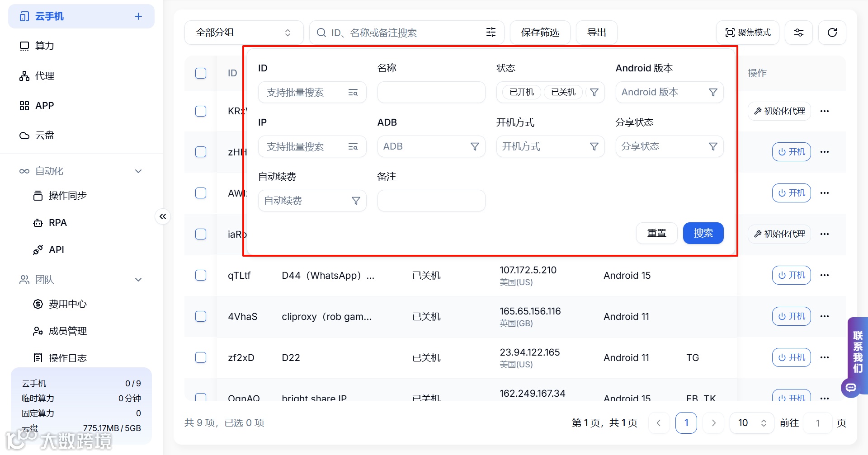Open the ADB filter dropdown
Screen dimensions: 868x455
coord(431,146)
